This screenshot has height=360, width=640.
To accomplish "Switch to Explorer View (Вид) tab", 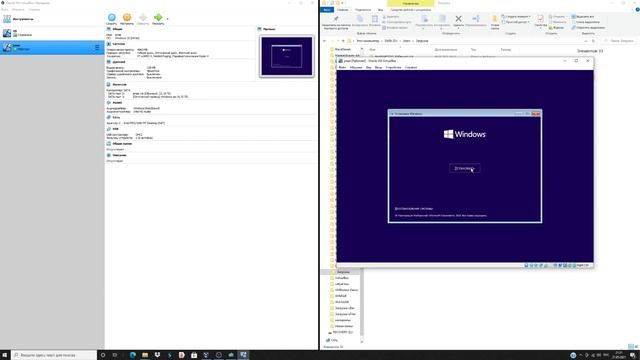I will coord(380,9).
